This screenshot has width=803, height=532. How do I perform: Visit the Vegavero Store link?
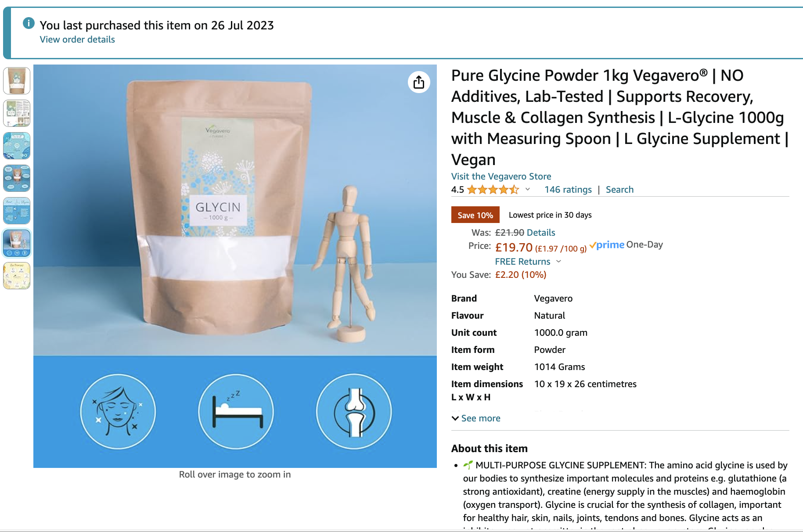click(501, 176)
